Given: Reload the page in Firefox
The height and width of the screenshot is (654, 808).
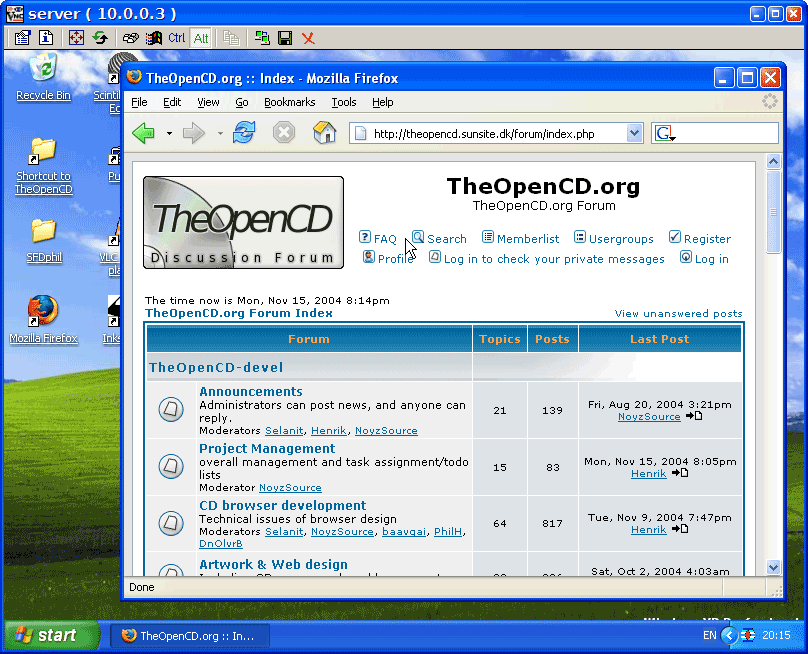Looking at the screenshot, I should click(244, 132).
